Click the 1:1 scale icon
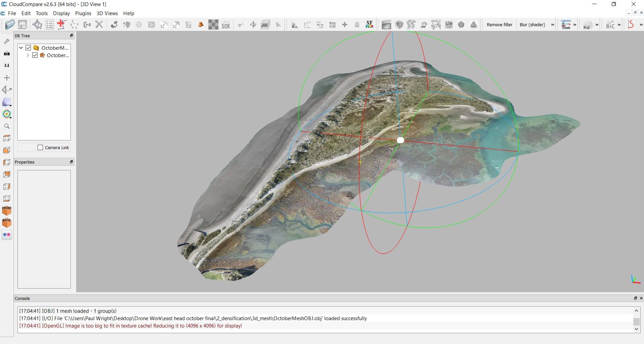This screenshot has width=644, height=344. 7,66
